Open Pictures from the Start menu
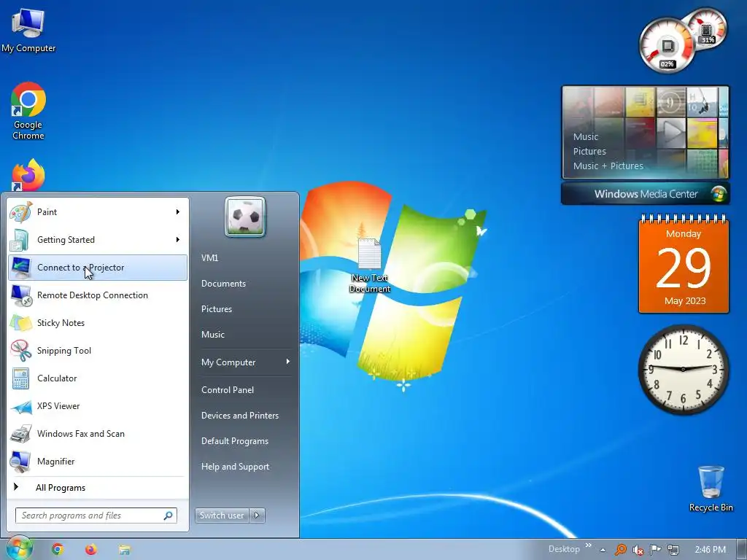This screenshot has height=560, width=747. 216,309
